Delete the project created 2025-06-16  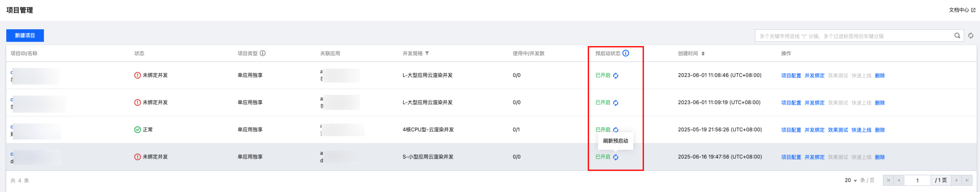[x=880, y=157]
